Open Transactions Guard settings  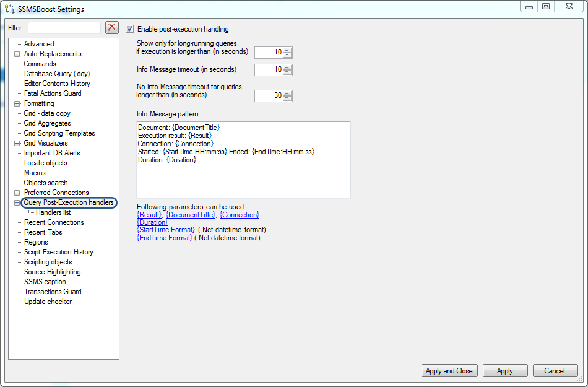pyautogui.click(x=53, y=292)
